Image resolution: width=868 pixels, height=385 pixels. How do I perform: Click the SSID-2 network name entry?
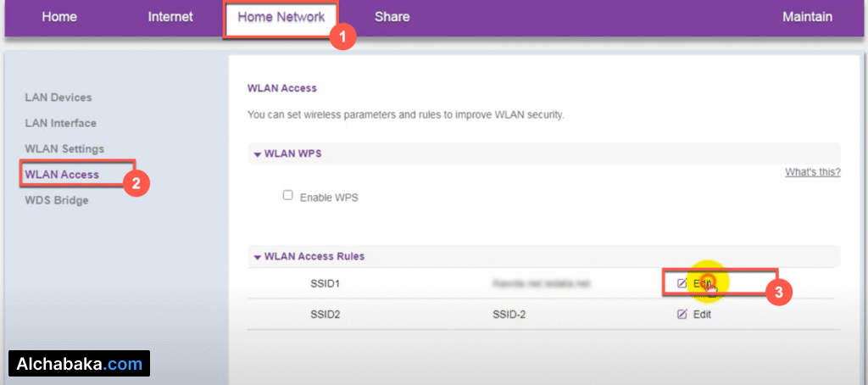[x=509, y=314]
